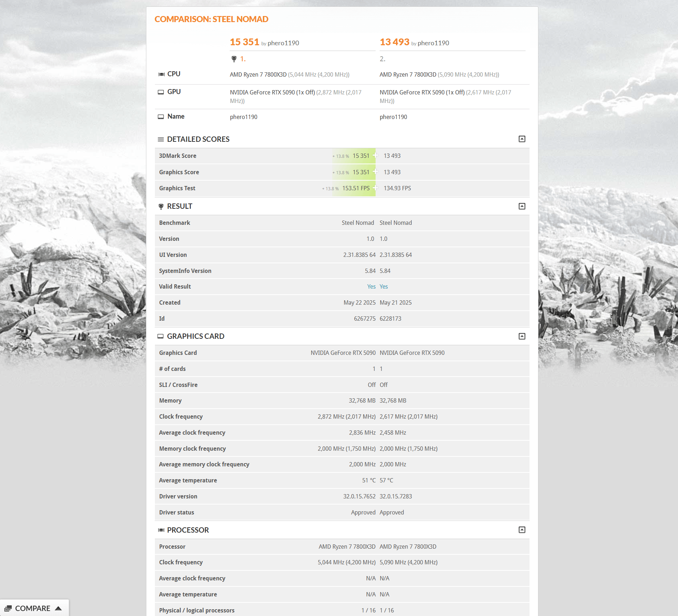Click the CPU chip icon in the header
678x616 pixels.
point(161,74)
